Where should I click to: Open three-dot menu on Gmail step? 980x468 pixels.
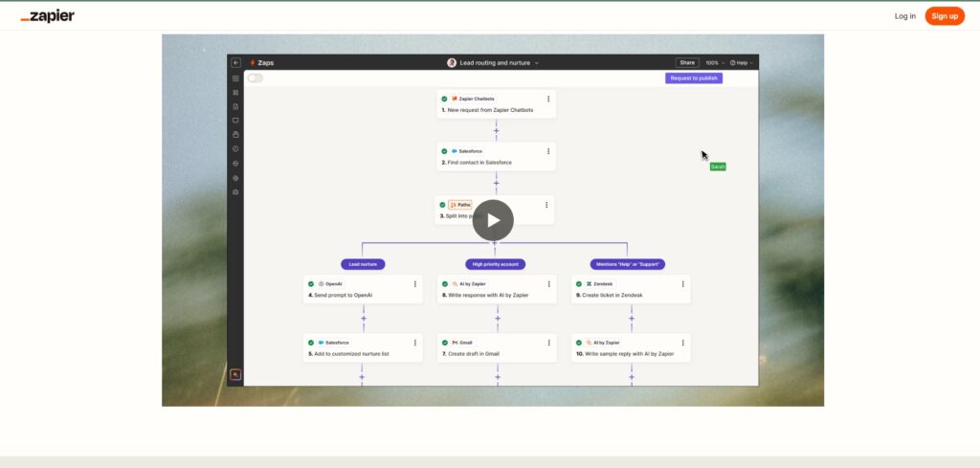(x=548, y=343)
